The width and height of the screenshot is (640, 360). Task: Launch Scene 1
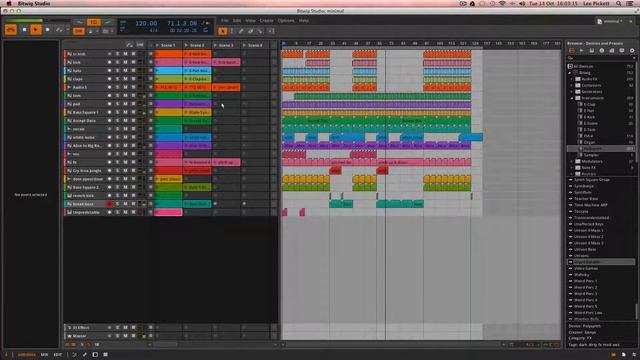[157, 45]
